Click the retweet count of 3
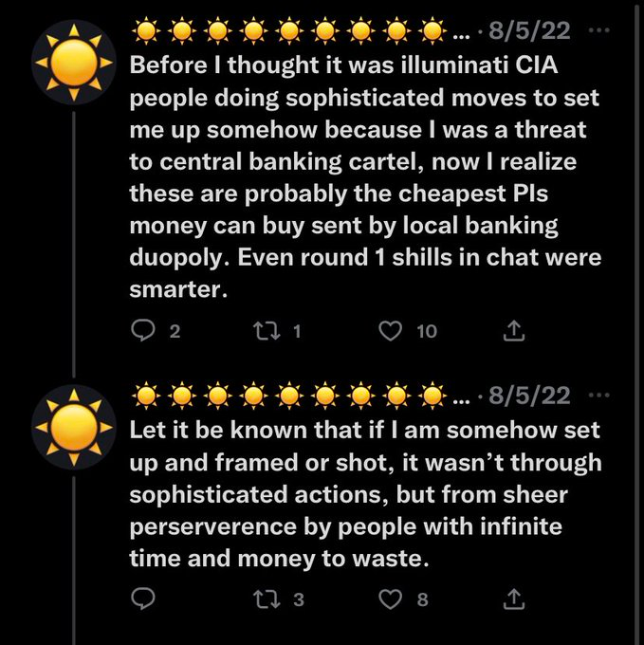This screenshot has width=644, height=645. tap(298, 599)
